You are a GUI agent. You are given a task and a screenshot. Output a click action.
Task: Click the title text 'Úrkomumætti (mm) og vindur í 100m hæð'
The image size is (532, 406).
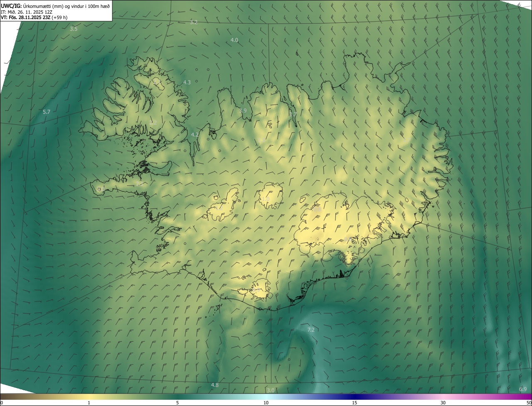click(x=66, y=6)
